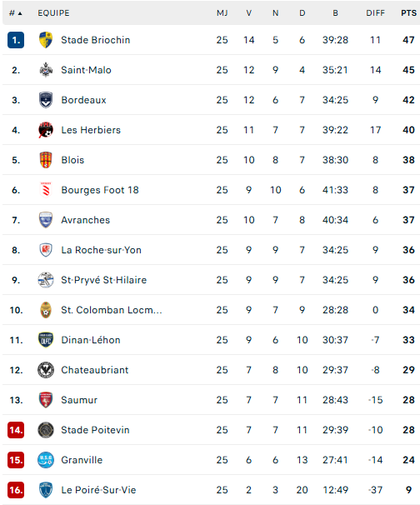Click the red relegation badge 14
Screen dimensions: 420x505
pyautogui.click(x=16, y=430)
